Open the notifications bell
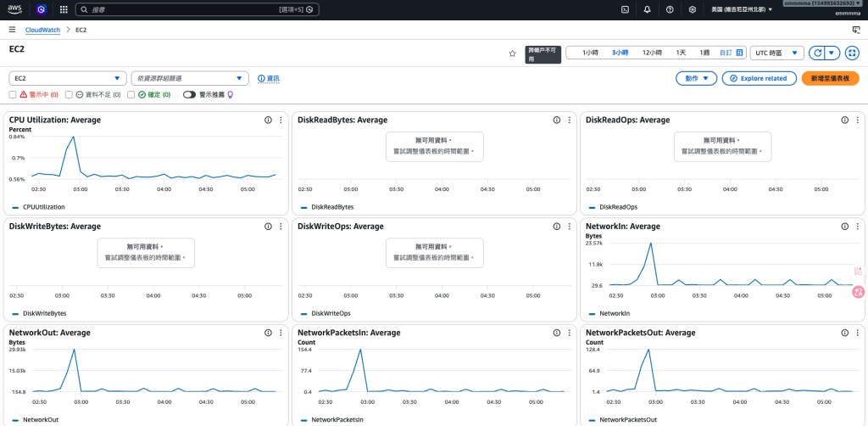This screenshot has width=868, height=426. 647,9
